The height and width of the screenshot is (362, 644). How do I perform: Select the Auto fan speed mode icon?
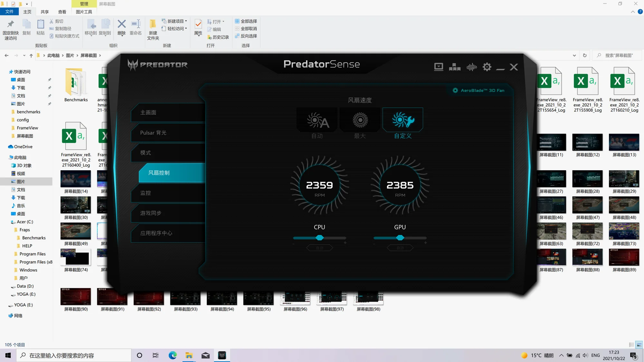[x=317, y=120]
